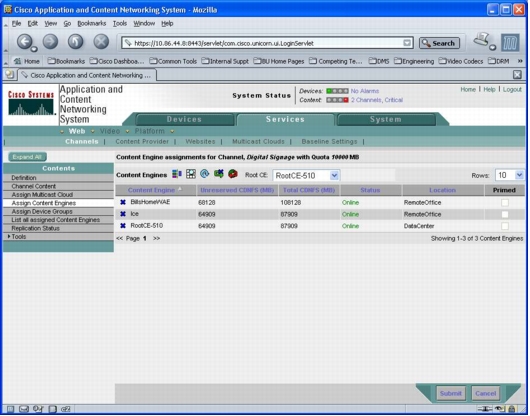
Task: Click the Expand All button
Action: [x=27, y=157]
